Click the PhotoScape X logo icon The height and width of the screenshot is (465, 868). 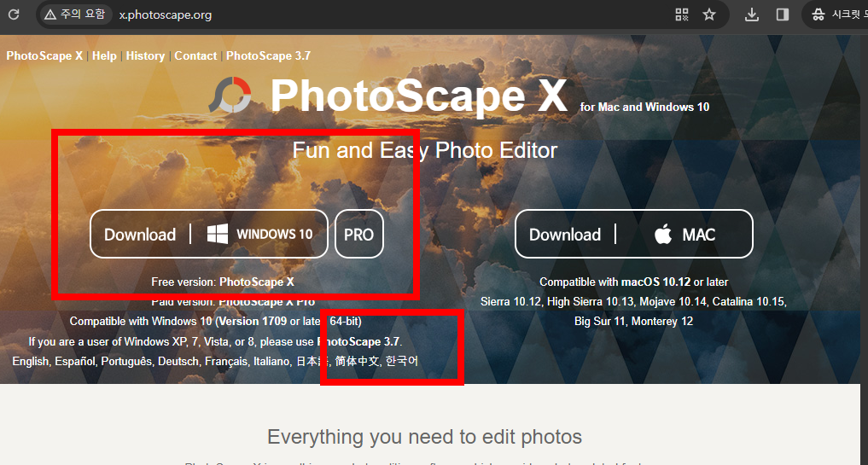pyautogui.click(x=230, y=96)
